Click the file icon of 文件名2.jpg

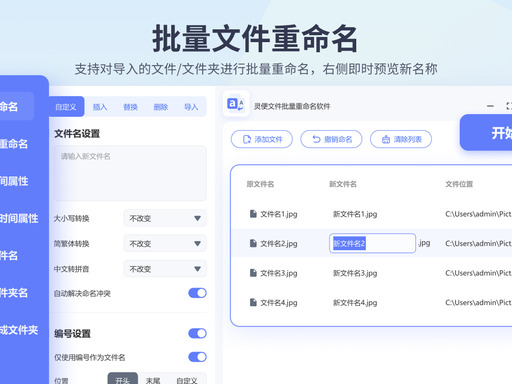[x=253, y=243]
